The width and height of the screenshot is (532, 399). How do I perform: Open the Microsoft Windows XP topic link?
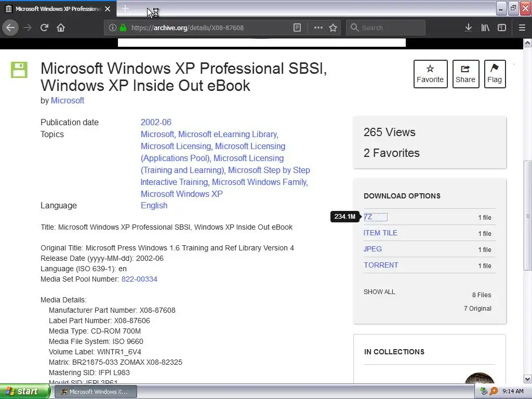pos(181,194)
